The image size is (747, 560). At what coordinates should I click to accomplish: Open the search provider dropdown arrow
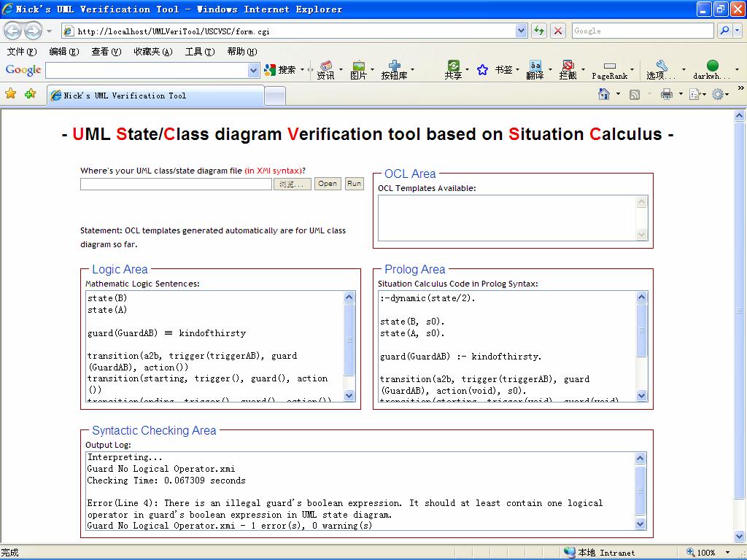[x=737, y=31]
